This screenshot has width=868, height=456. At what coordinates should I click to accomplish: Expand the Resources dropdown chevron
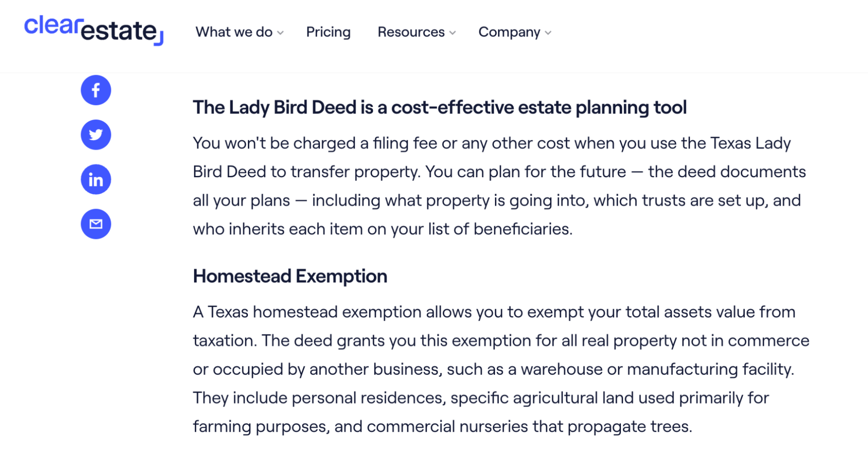pos(452,33)
